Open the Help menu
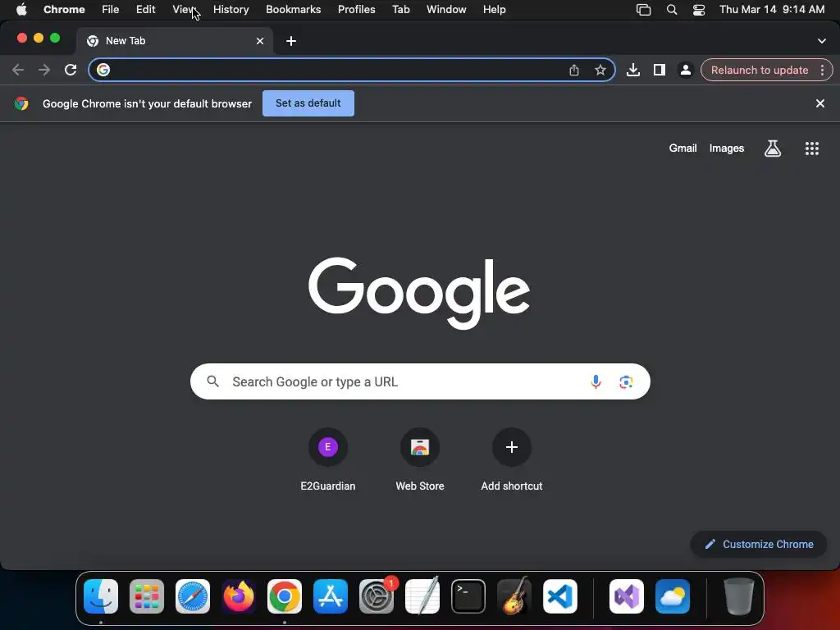This screenshot has width=840, height=630. pos(494,10)
